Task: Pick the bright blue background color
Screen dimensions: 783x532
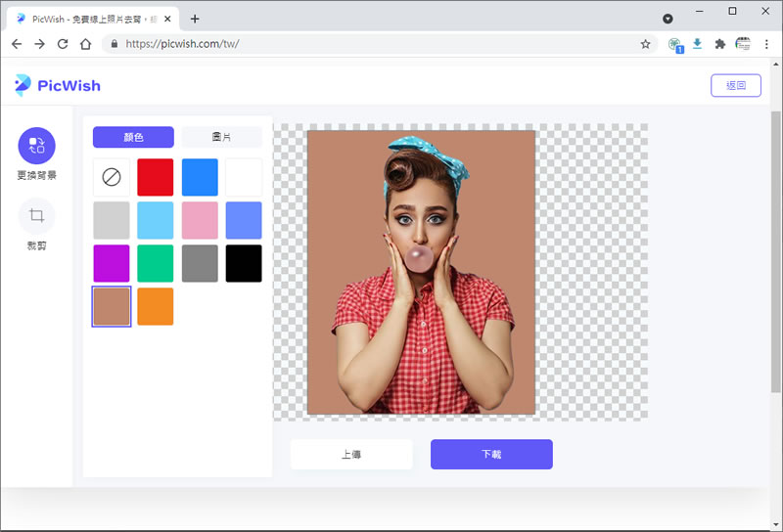Action: pos(200,177)
